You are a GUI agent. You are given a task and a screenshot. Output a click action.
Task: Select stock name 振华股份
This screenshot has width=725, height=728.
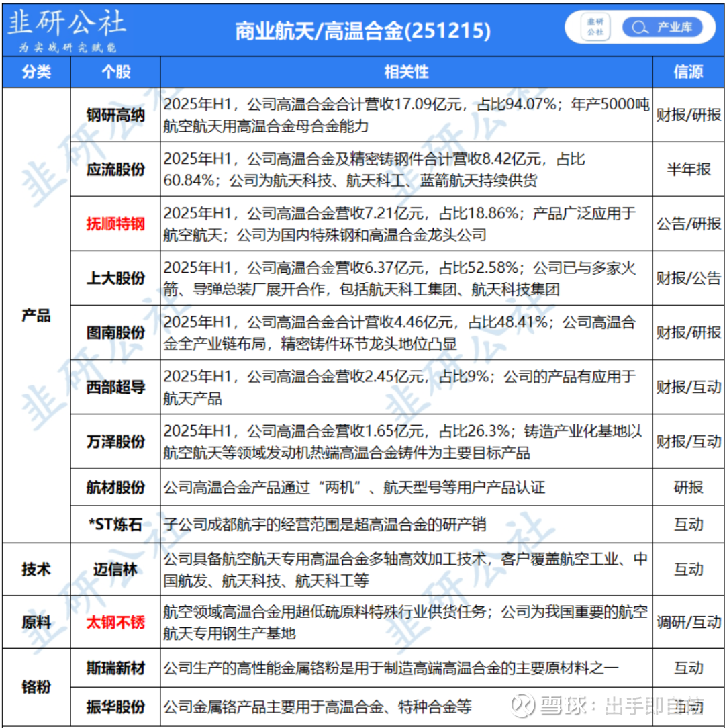115,707
